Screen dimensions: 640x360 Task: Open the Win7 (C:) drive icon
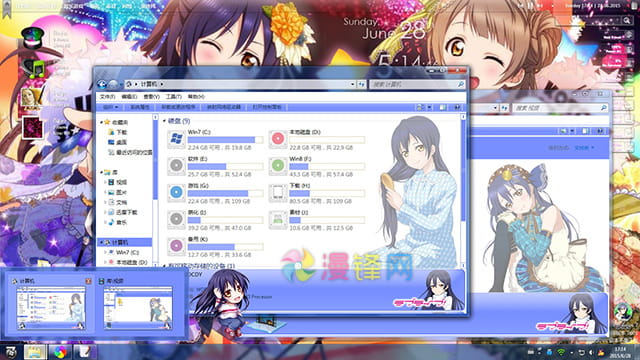176,139
